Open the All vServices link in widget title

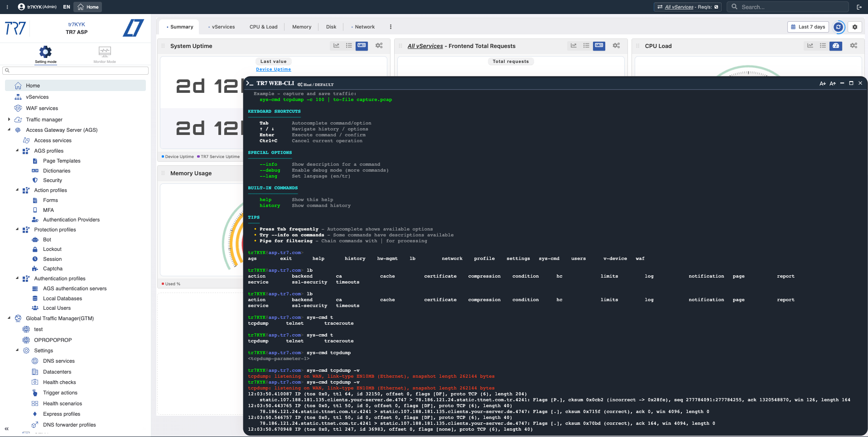(x=425, y=46)
